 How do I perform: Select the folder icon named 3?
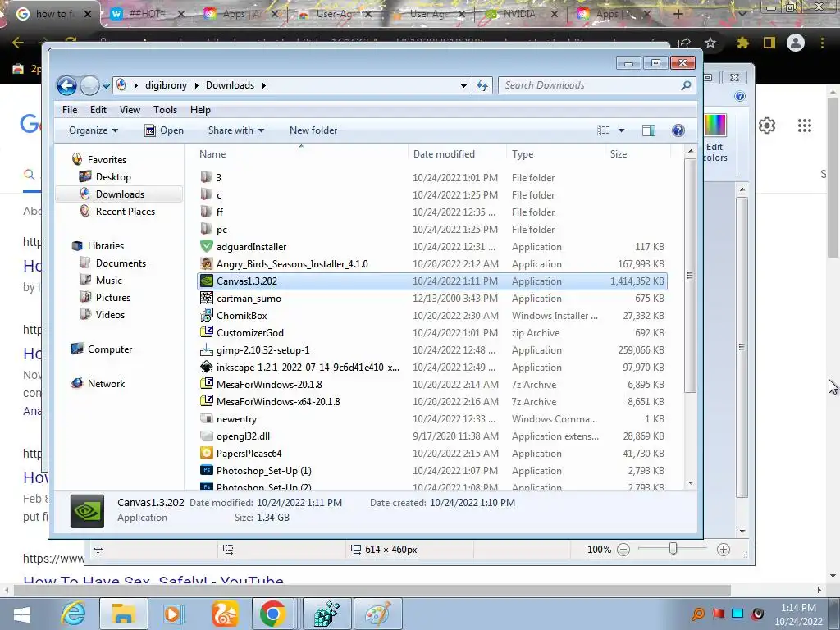[x=206, y=177]
